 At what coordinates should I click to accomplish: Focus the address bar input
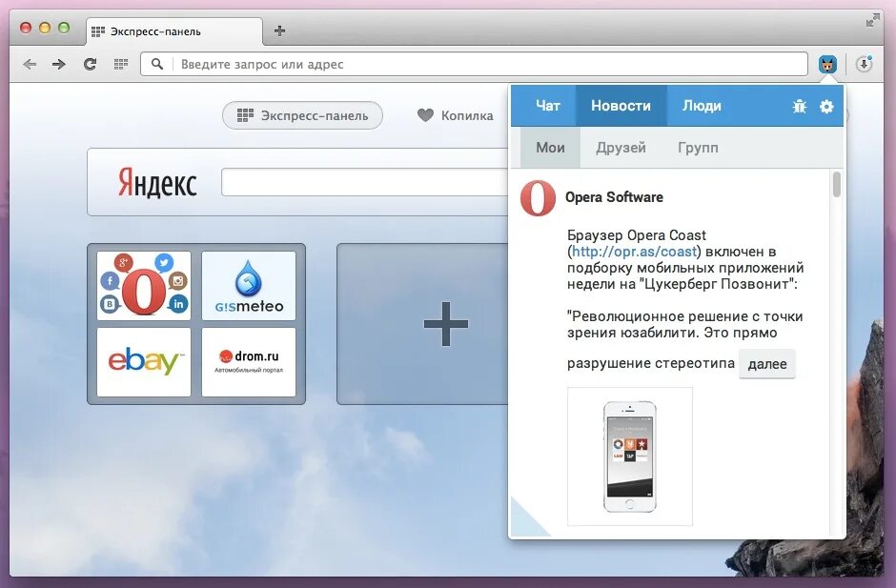(x=474, y=64)
